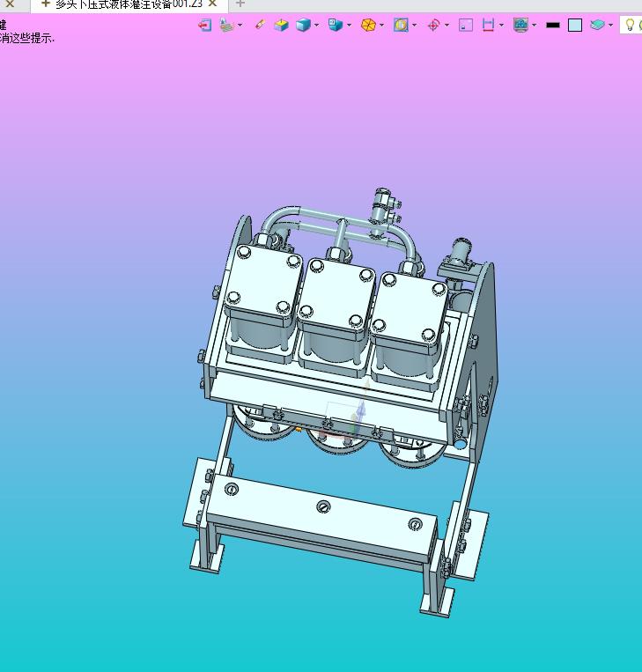Switch to the 多头下压式液体灌注设备001.Z3 tab
Viewport: 642px width, 672px height.
129,4
